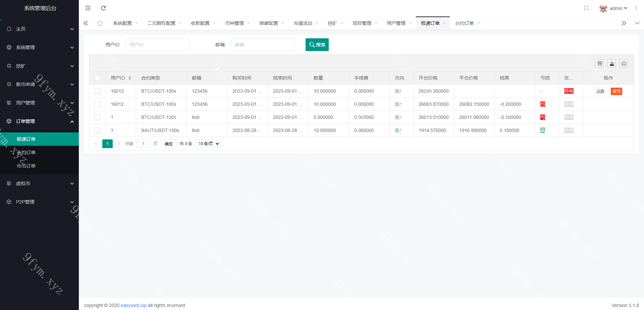Click the refresh page icon
The image size is (644, 310).
pos(103,8)
